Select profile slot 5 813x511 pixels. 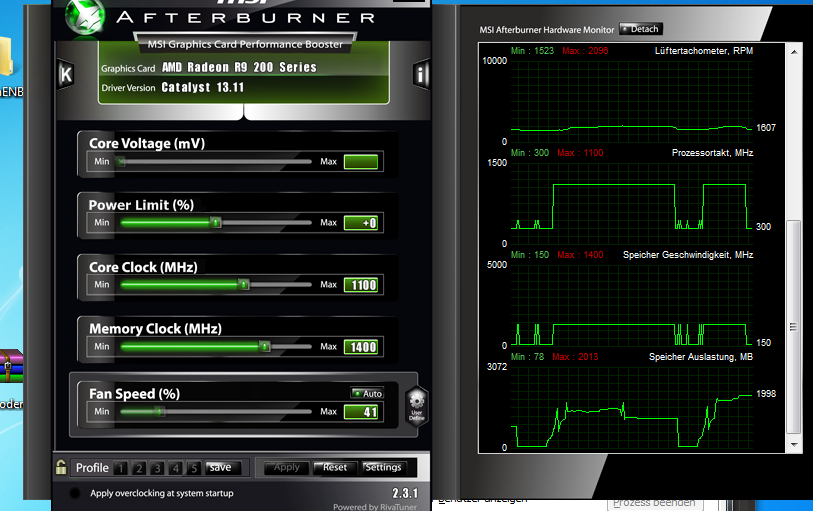tap(194, 468)
